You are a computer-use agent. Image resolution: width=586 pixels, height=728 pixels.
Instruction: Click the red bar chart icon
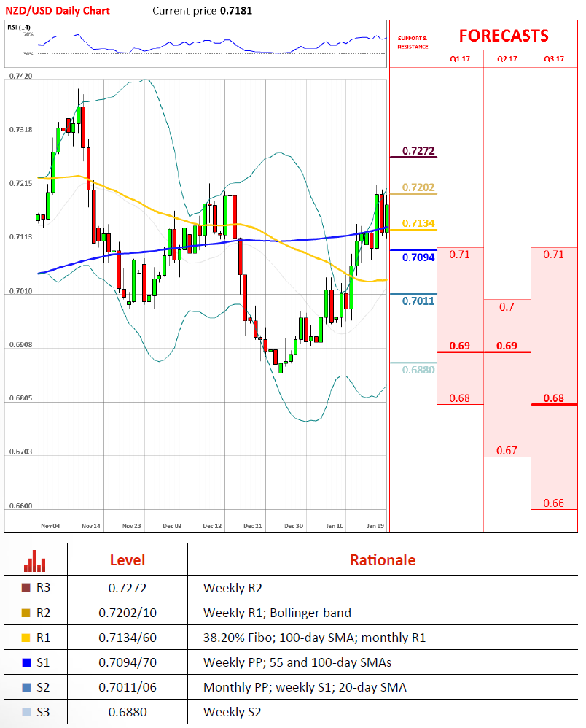click(35, 560)
